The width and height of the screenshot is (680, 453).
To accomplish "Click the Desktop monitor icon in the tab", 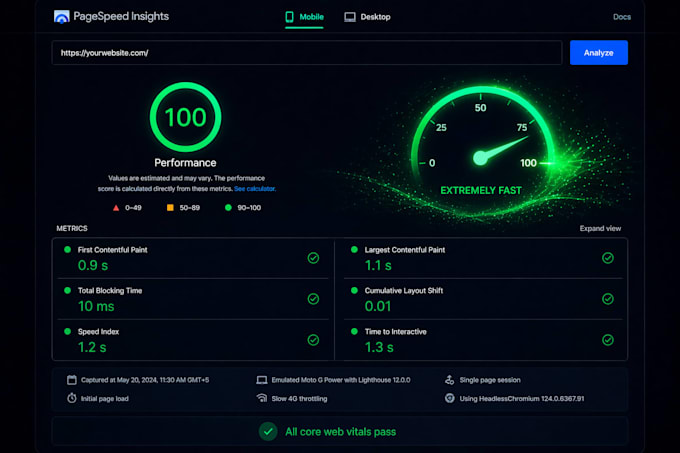I will click(350, 17).
